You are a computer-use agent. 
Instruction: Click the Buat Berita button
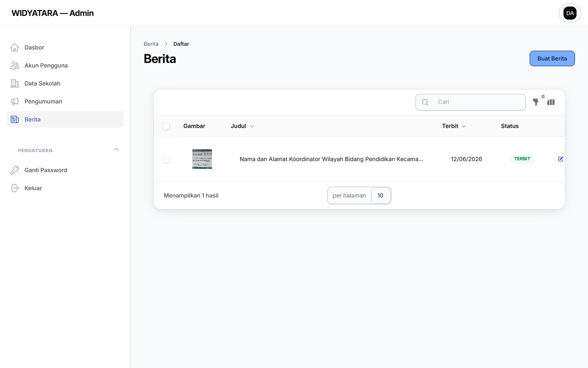[552, 58]
